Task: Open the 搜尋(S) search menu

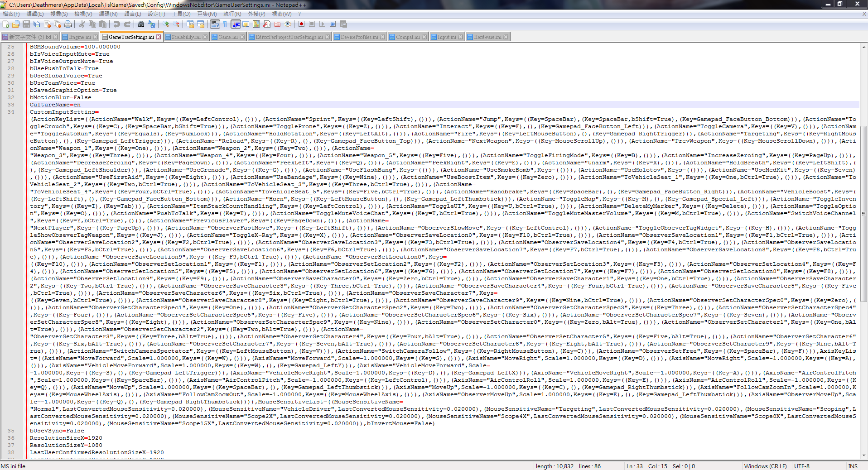Action: coord(59,14)
